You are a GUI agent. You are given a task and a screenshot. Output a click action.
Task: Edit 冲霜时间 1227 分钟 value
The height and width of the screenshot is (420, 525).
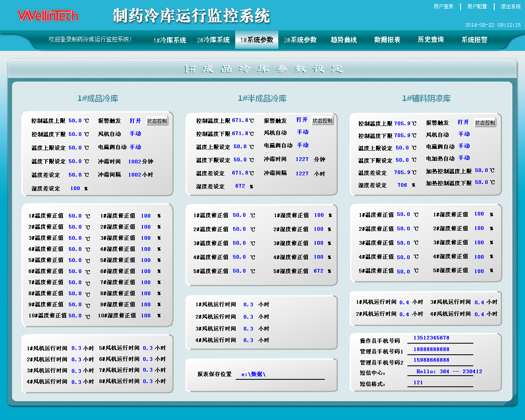pyautogui.click(x=302, y=159)
